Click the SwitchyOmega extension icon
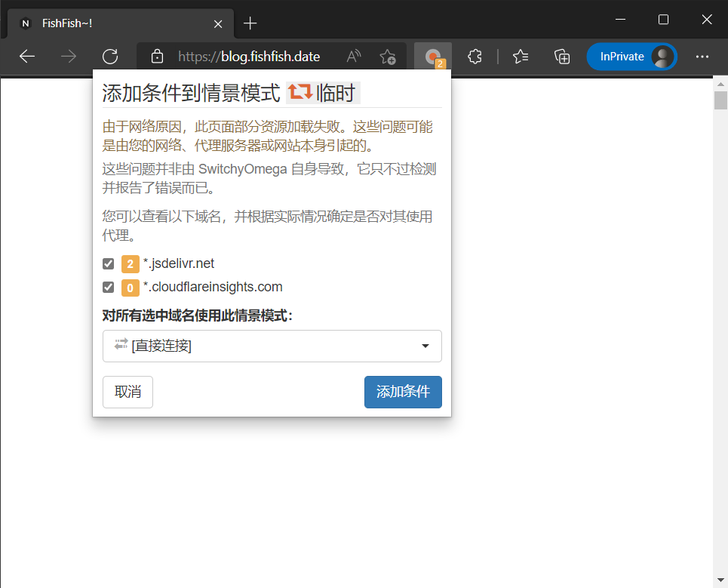Viewport: 728px width, 588px height. (x=432, y=57)
